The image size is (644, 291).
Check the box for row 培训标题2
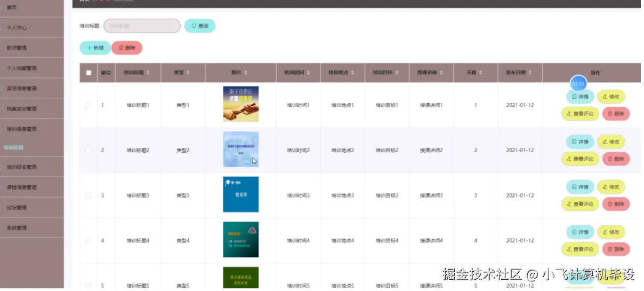point(88,151)
